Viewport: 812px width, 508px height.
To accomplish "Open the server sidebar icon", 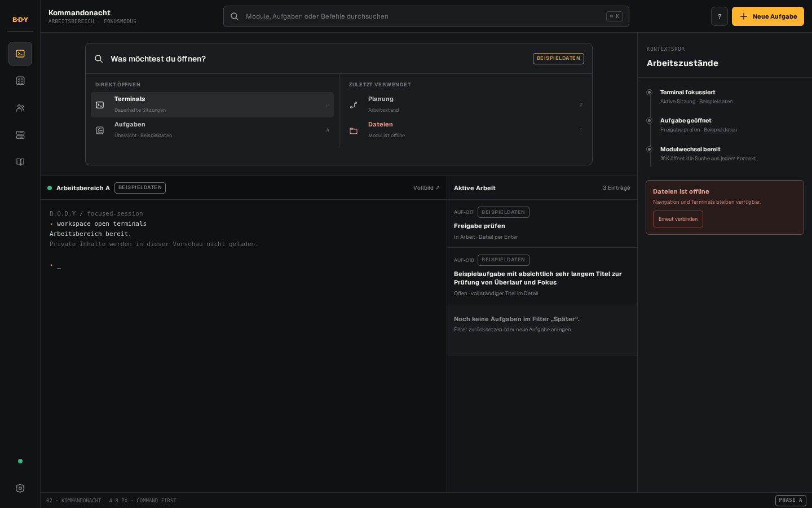I will (20, 135).
